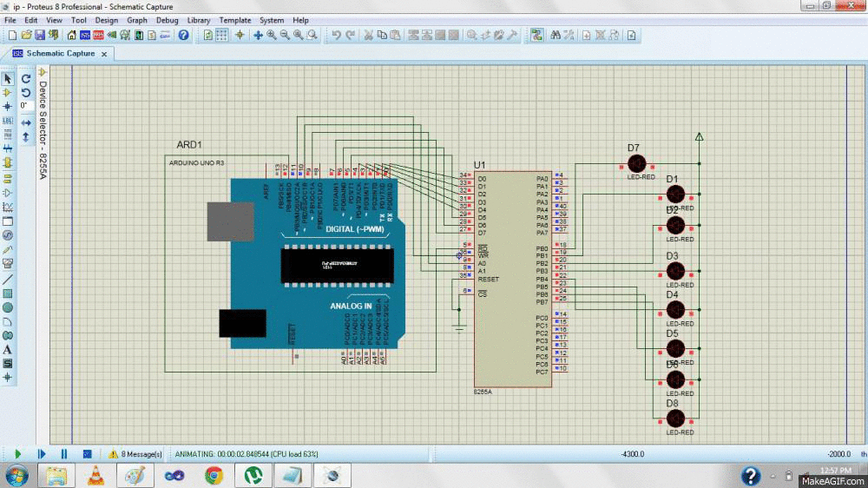Go to the Home page icon
Screen dimensions: 868x488
pos(71,36)
